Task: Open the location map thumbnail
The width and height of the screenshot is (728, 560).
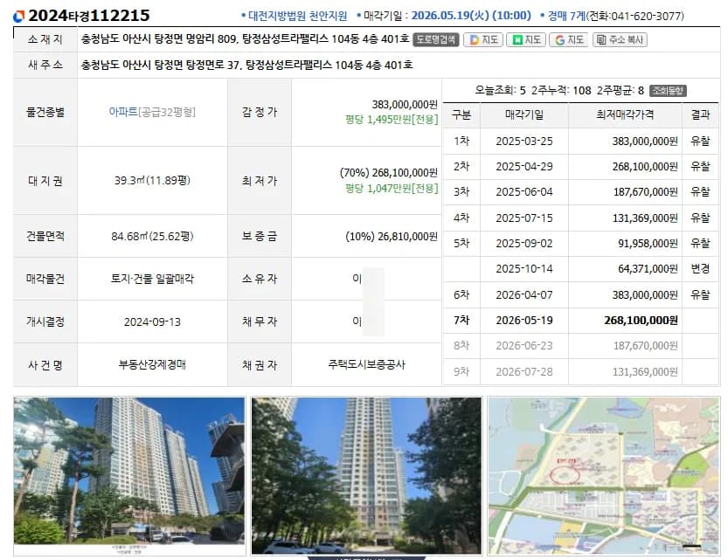Action: (x=604, y=475)
